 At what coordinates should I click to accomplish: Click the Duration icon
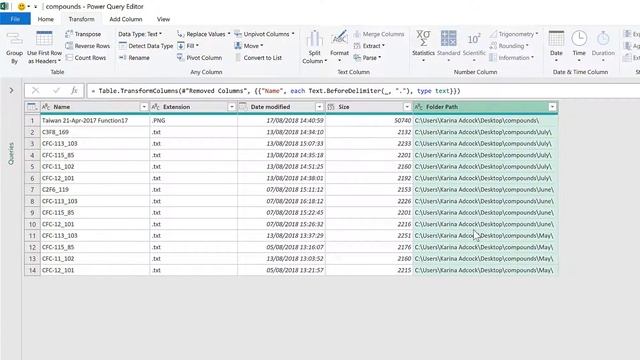tap(603, 39)
